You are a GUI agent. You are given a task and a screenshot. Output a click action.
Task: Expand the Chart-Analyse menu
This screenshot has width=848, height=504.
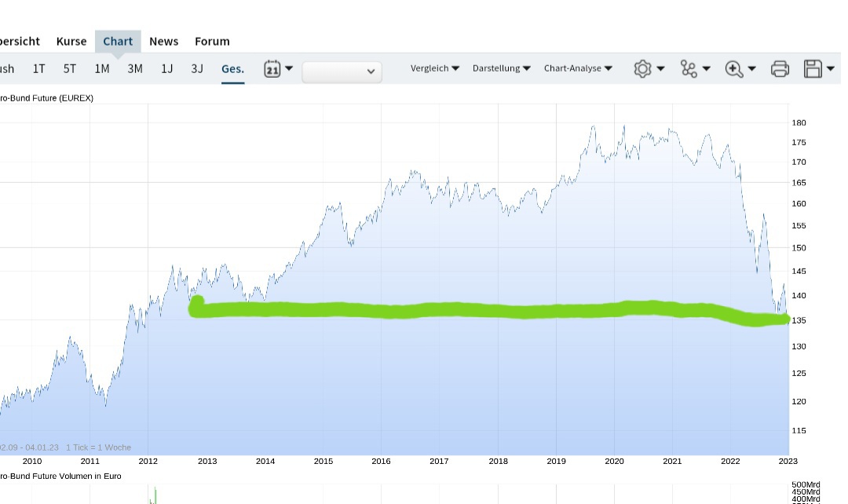578,68
